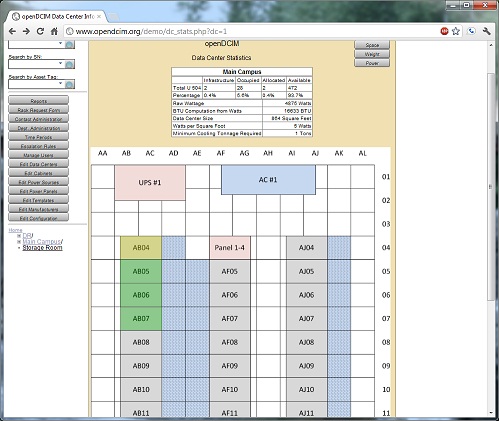Image resolution: width=499 pixels, height=421 pixels.
Task: Open green cabinet AB07
Action: coord(141,318)
